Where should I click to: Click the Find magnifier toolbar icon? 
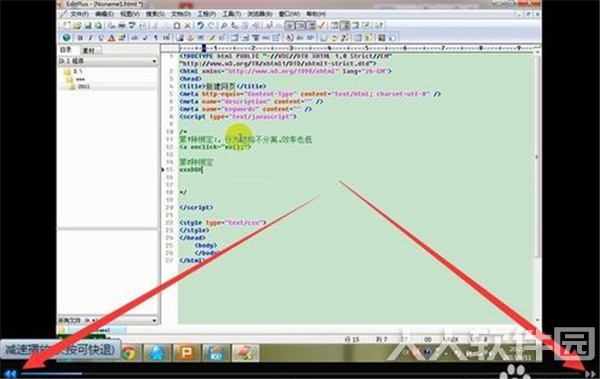[224, 26]
